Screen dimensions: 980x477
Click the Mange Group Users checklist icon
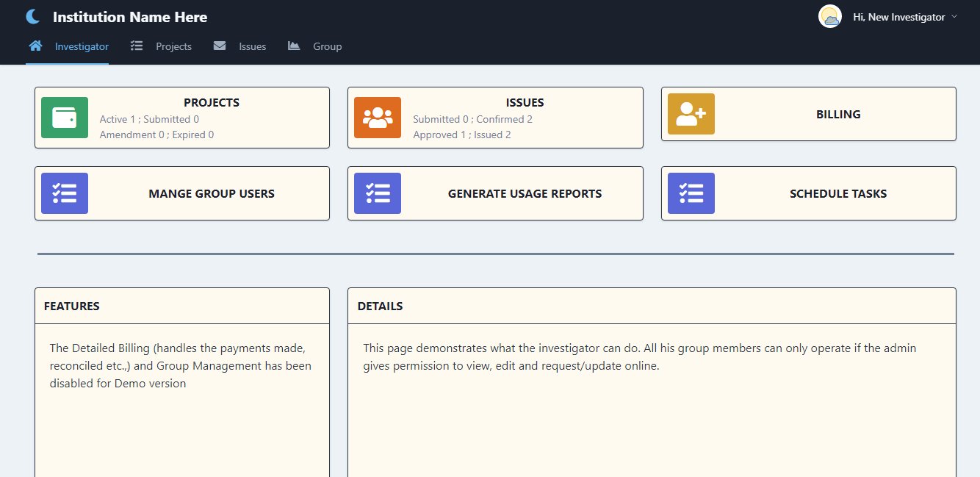click(x=65, y=193)
